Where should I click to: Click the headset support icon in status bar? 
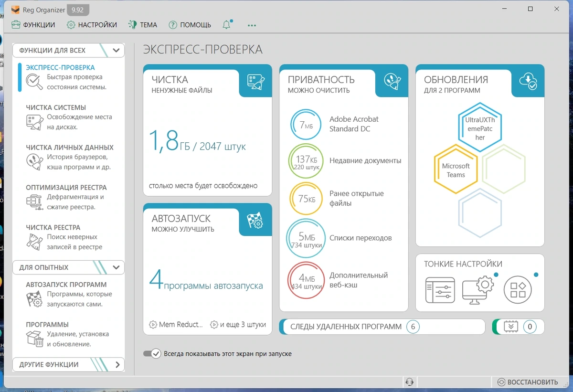click(409, 382)
